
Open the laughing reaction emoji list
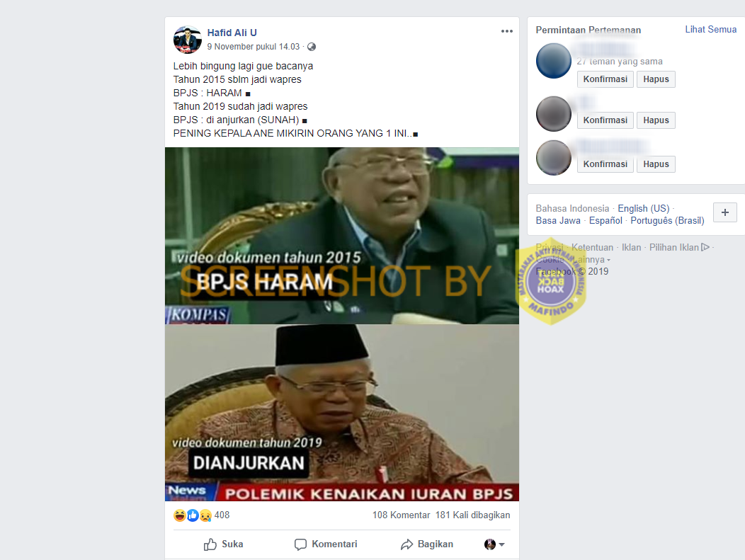pyautogui.click(x=180, y=515)
